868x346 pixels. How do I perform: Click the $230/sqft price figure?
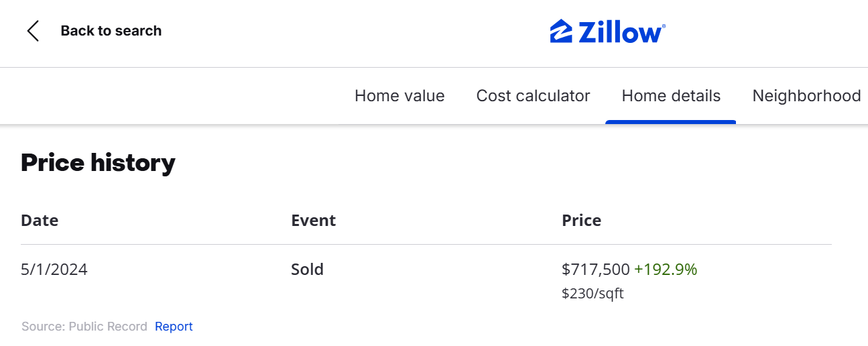coord(593,294)
